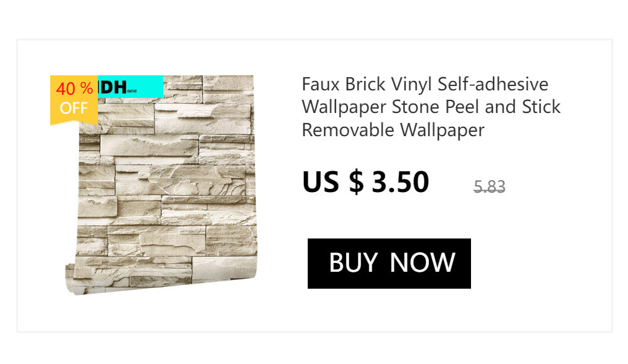Screen dimensions: 628x364
Task: Click the US $ 3.50 price
Action: 365,182
